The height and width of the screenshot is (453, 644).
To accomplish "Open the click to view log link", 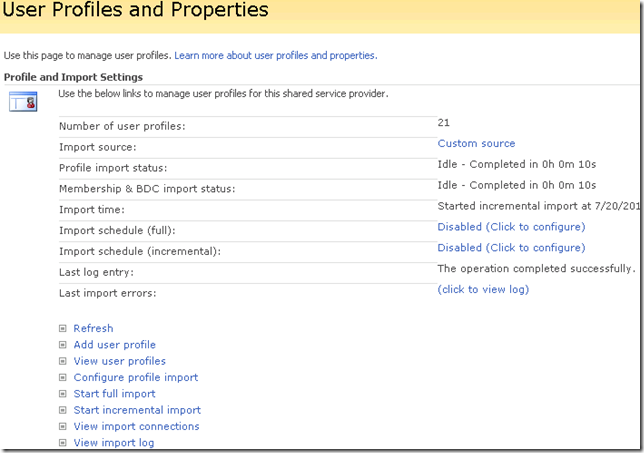I will (x=483, y=290).
